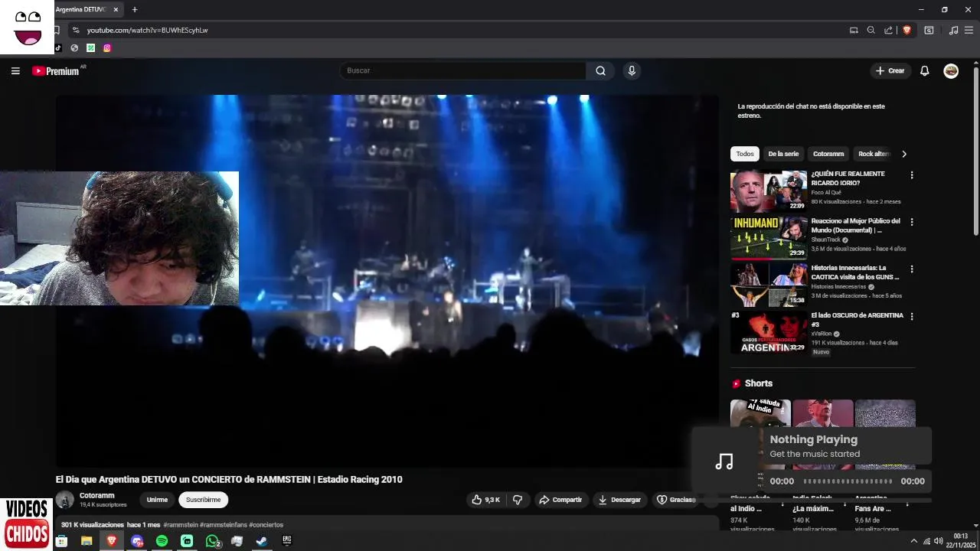Screen dimensions: 980x551
Task: Select the De la serie chip
Action: [783, 154]
